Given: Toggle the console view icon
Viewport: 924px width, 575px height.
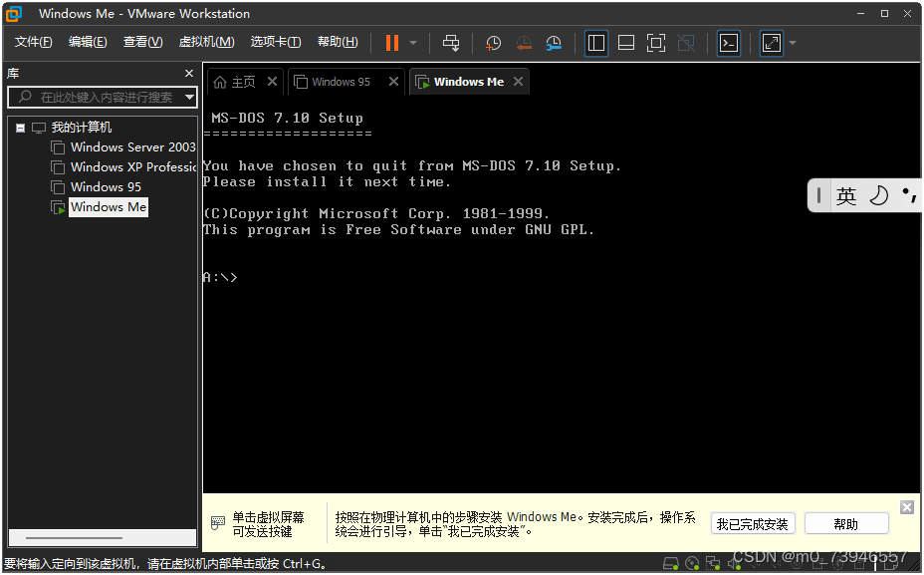Looking at the screenshot, I should (729, 43).
